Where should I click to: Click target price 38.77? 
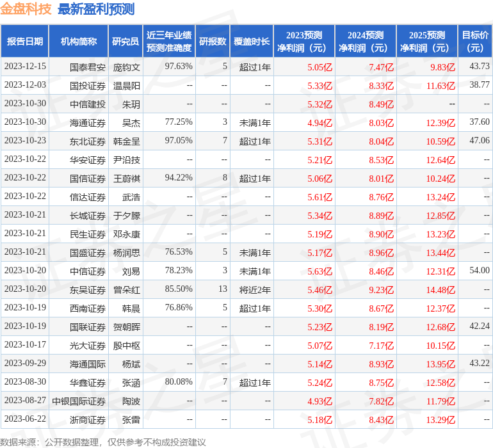(x=480, y=84)
